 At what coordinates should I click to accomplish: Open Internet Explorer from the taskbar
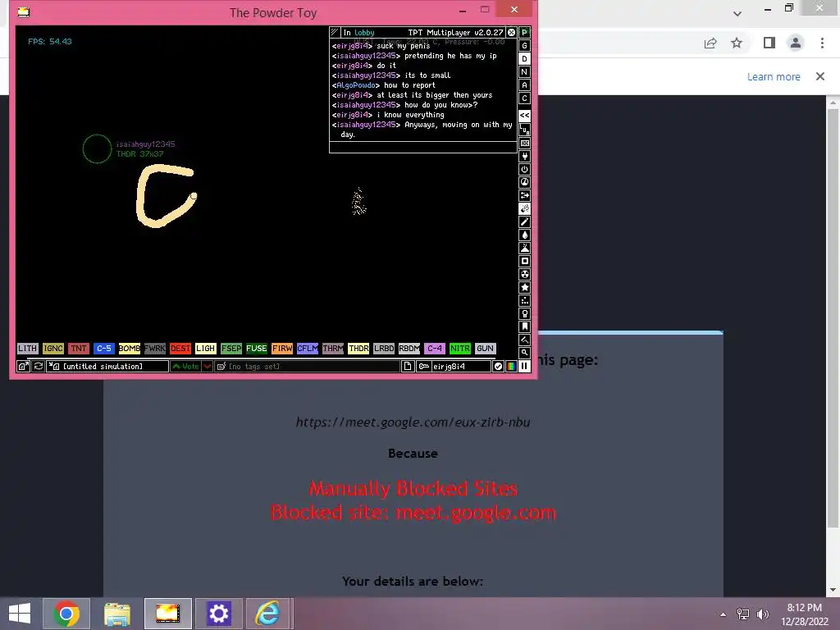point(268,614)
